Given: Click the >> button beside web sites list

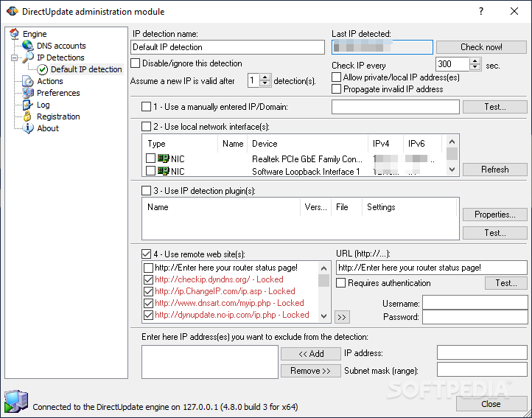Looking at the screenshot, I should pos(342,317).
